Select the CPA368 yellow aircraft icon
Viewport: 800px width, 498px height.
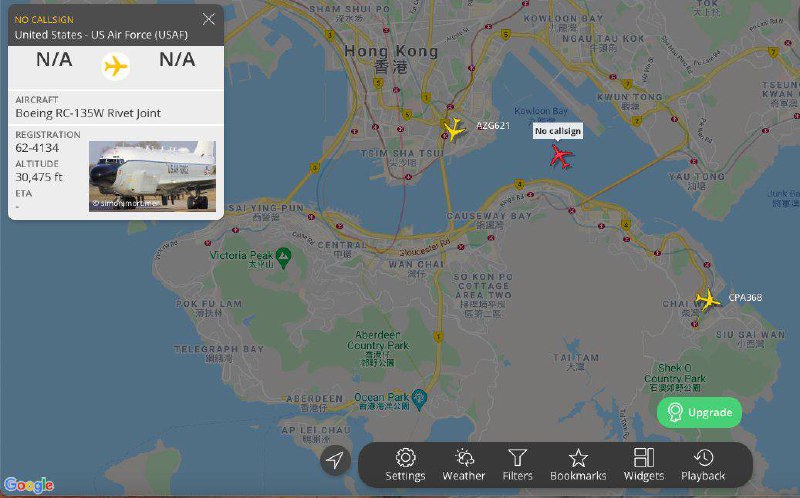point(708,300)
